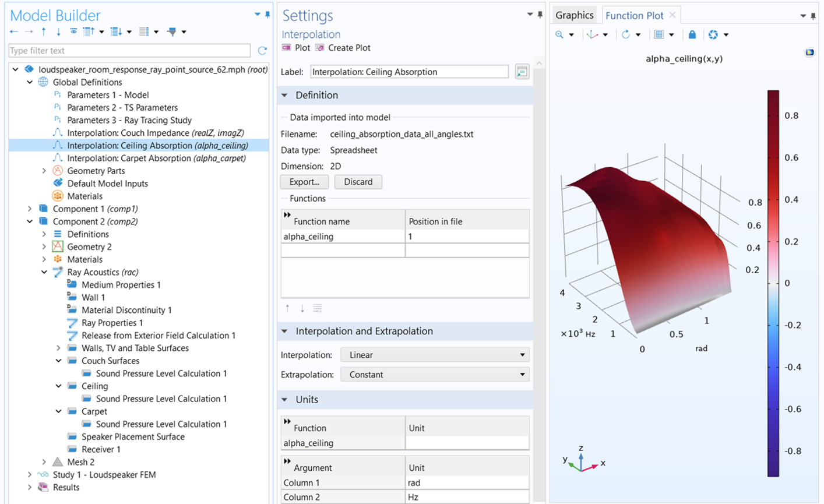Click the eye Show icon in Model Builder toolbar

(73, 31)
